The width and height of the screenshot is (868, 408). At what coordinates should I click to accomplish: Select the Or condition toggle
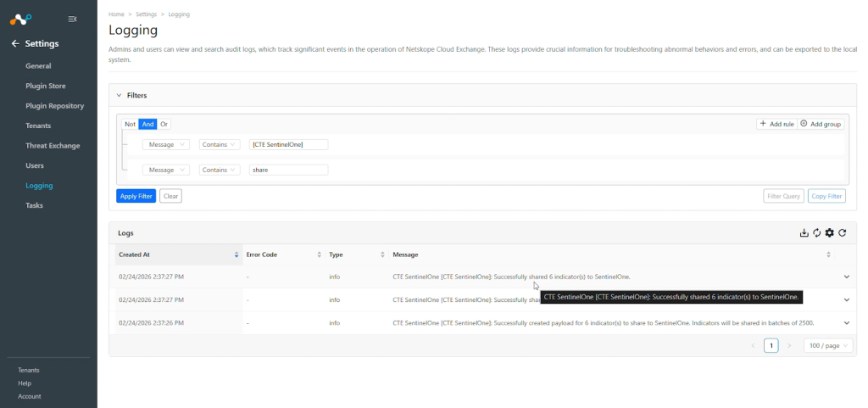(164, 124)
